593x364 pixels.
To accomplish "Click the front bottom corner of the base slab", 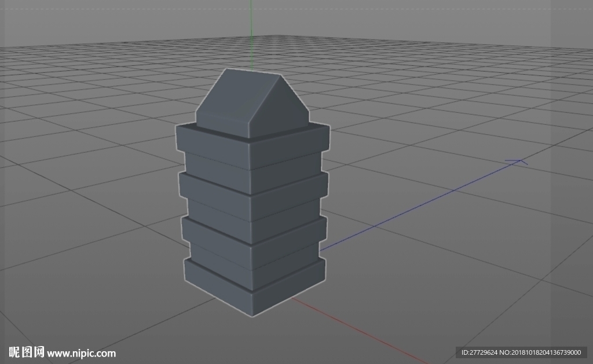I will coord(252,315).
